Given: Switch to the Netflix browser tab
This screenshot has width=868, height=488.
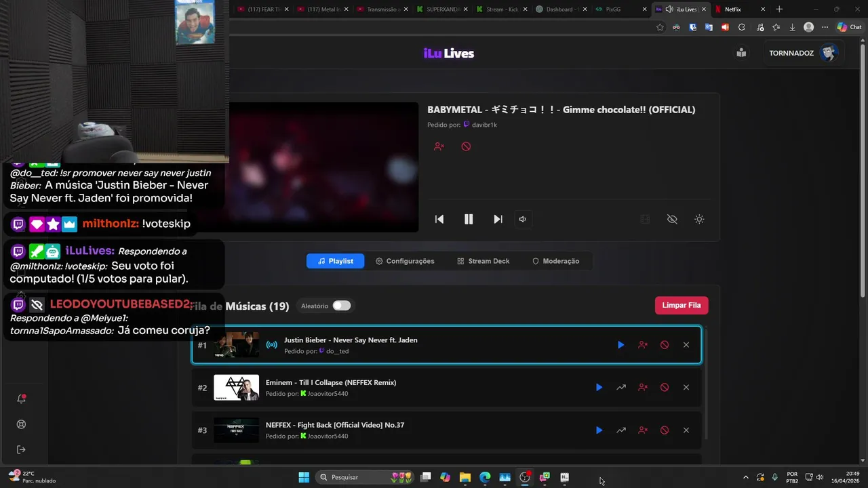Looking at the screenshot, I should coord(741,9).
